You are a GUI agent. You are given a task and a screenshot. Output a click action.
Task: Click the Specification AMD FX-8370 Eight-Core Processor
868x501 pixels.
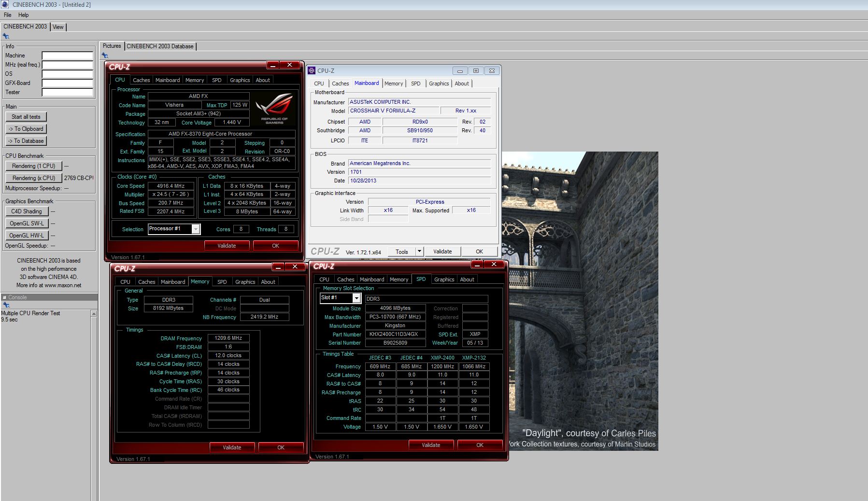(221, 134)
